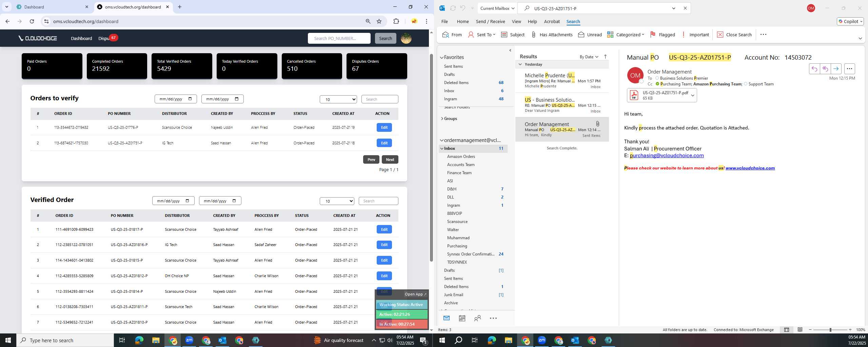This screenshot has height=347, width=868.
Task: Clear the Outlook search box
Action: 685,8
